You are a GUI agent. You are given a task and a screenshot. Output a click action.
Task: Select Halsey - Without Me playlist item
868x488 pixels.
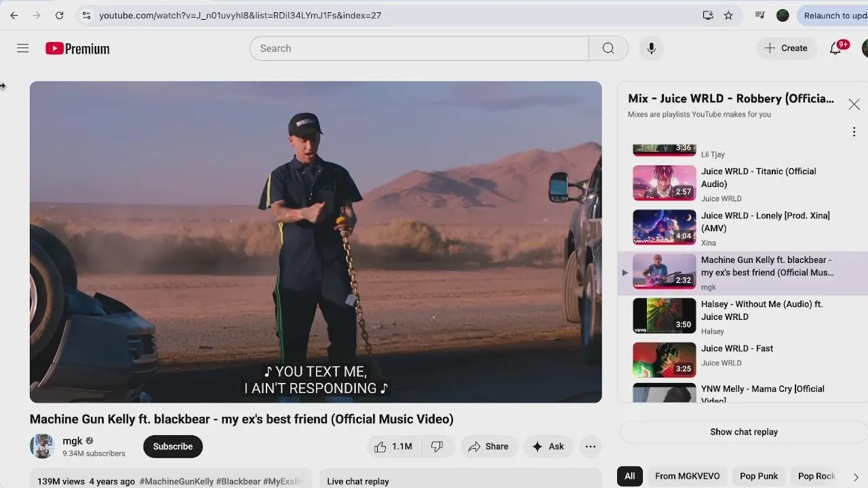(x=743, y=317)
